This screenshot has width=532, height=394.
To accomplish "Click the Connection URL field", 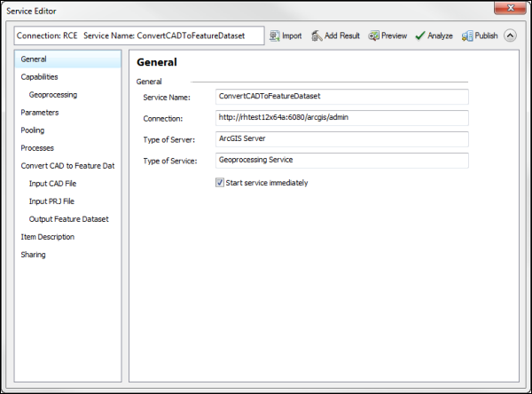I will coord(341,118).
